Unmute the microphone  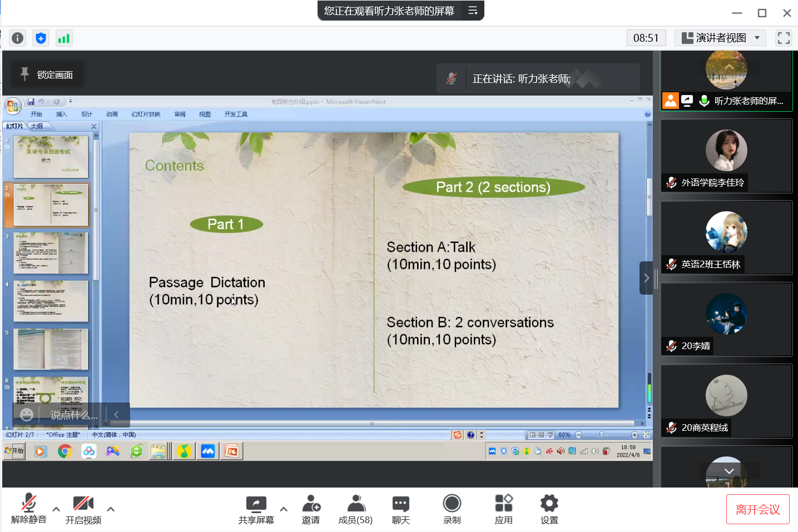tap(28, 509)
